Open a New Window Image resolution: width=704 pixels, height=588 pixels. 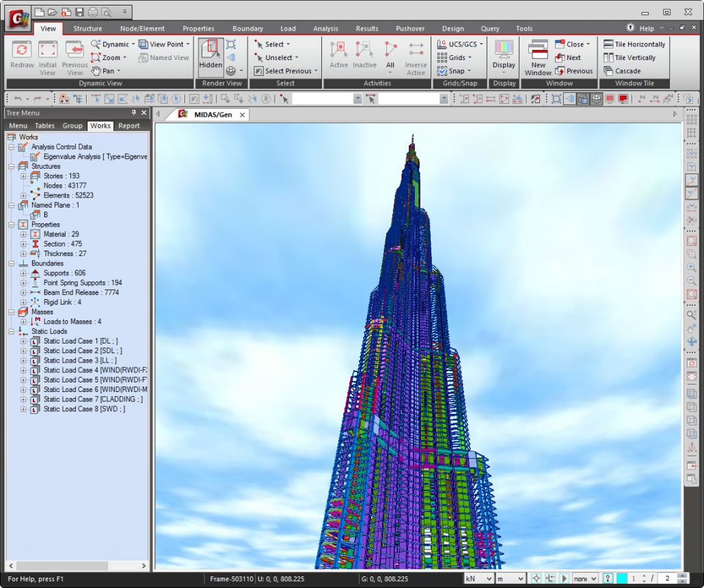pos(538,57)
